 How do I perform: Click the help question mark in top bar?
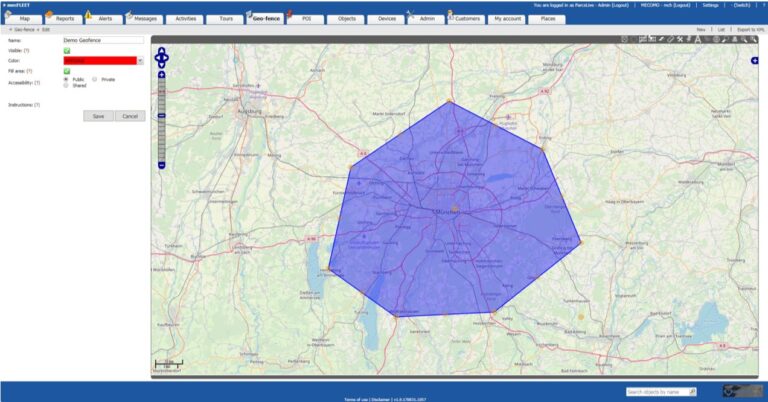[x=763, y=5]
